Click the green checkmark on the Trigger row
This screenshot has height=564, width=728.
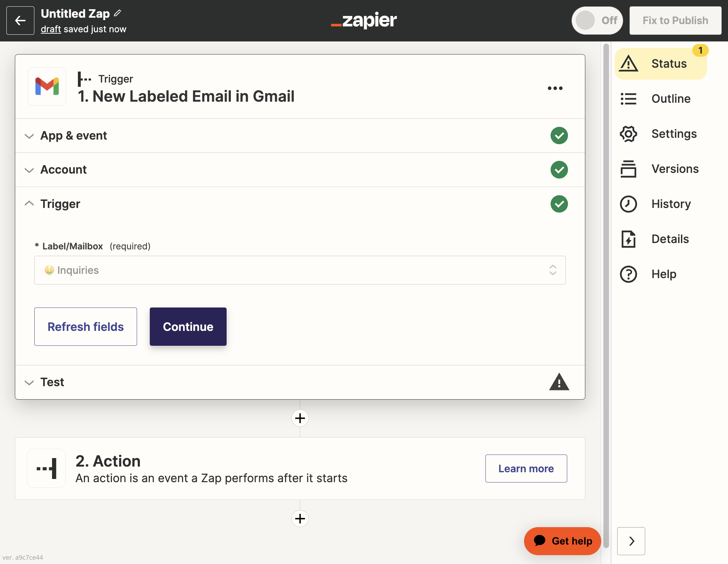point(559,204)
